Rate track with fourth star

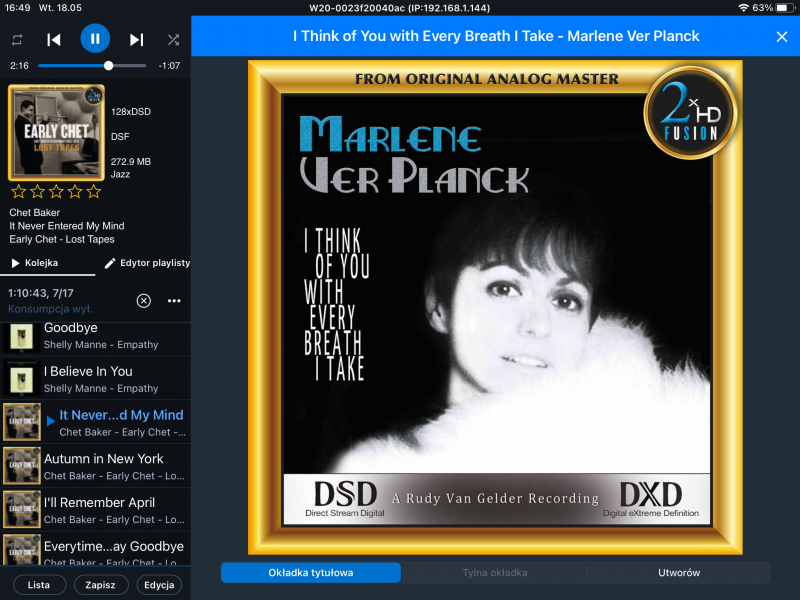click(x=75, y=192)
